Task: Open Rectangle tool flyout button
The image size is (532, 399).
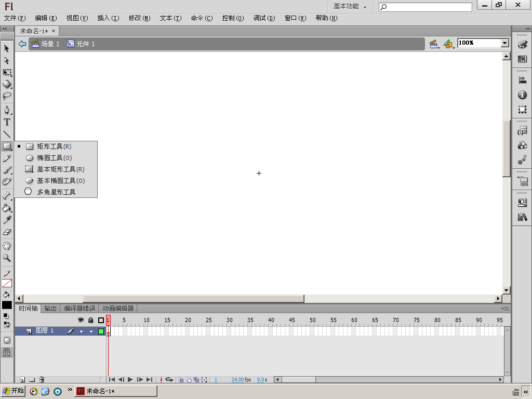Action: click(x=7, y=146)
